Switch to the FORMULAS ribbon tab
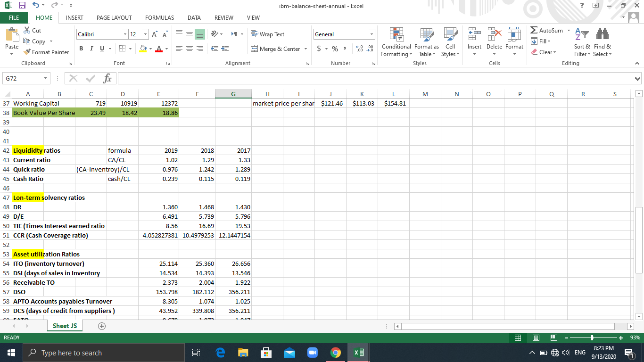The height and width of the screenshot is (362, 644). (x=159, y=18)
